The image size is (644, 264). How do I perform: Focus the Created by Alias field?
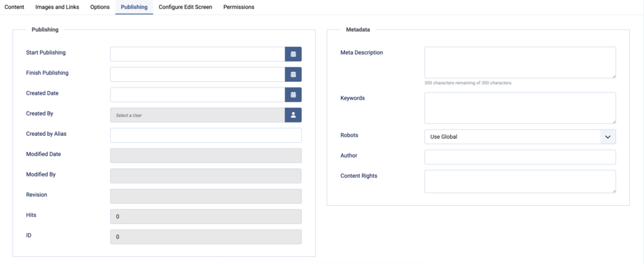[x=206, y=135]
